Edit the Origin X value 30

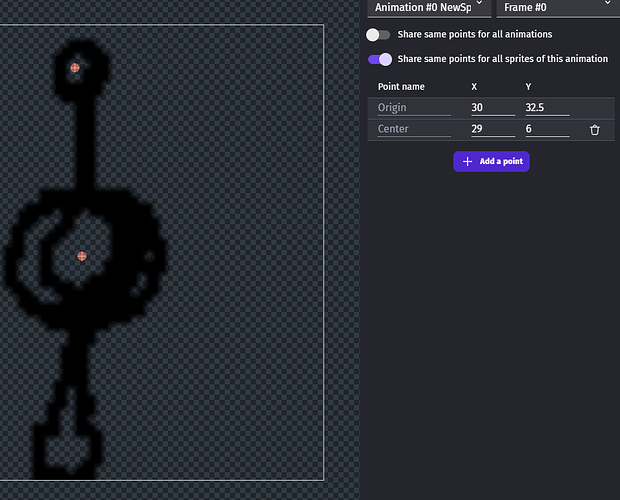(492, 107)
